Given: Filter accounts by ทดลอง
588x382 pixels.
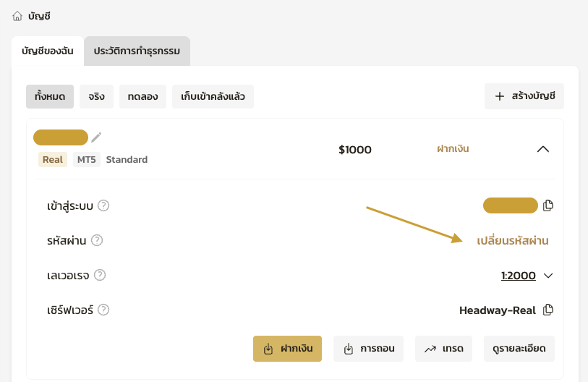Looking at the screenshot, I should (143, 96).
